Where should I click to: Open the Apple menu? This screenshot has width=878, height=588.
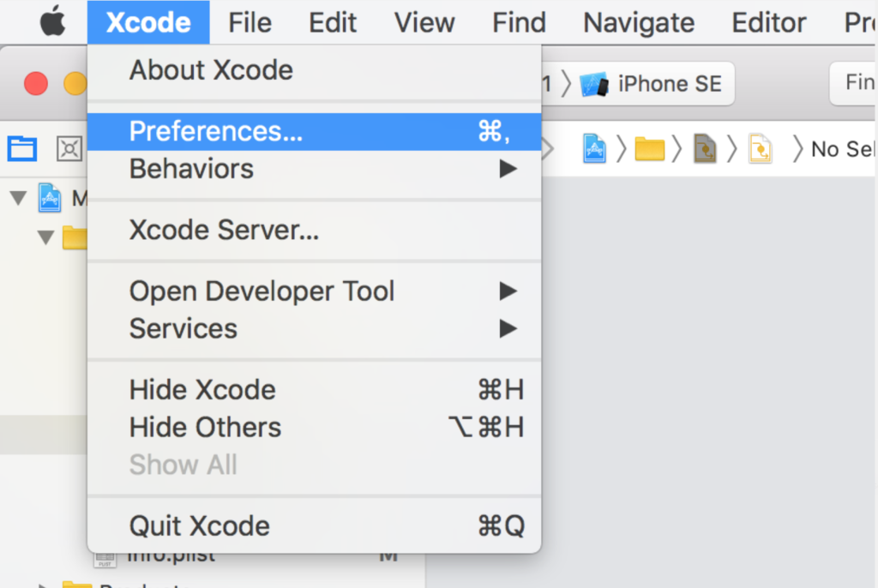(x=53, y=21)
